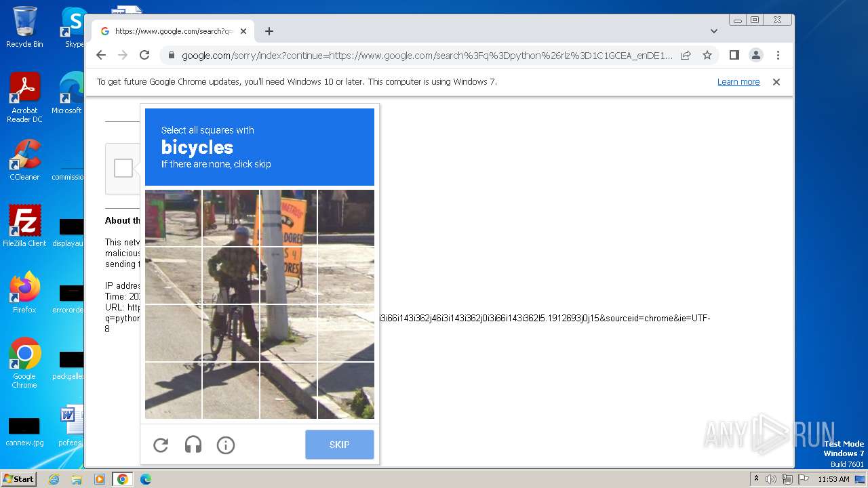This screenshot has height=488, width=868.
Task: Select the captcha tile with orange sign
Action: 288,218
